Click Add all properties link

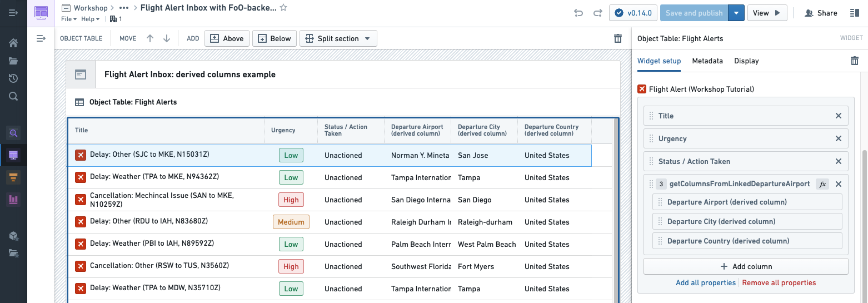coord(706,282)
